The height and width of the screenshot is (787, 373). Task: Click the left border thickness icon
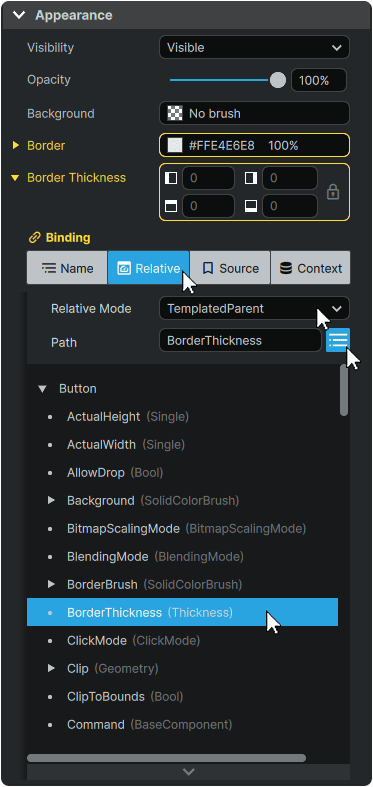tap(171, 178)
